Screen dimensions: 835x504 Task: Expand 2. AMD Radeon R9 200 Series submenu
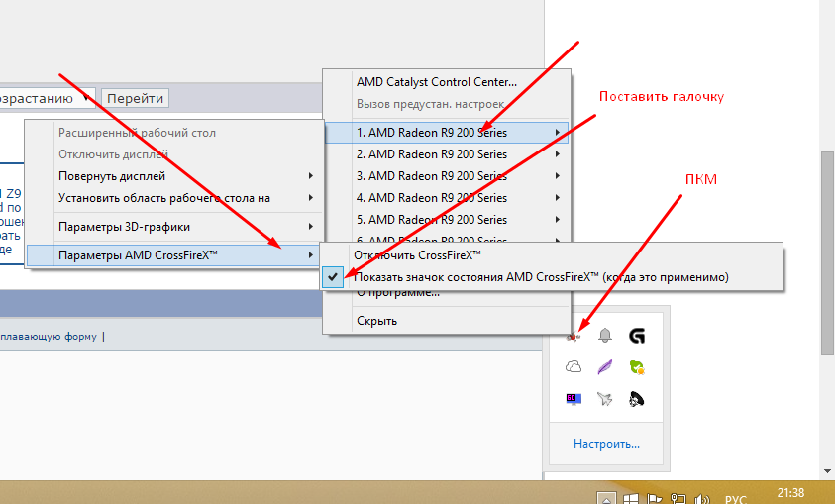pos(447,154)
